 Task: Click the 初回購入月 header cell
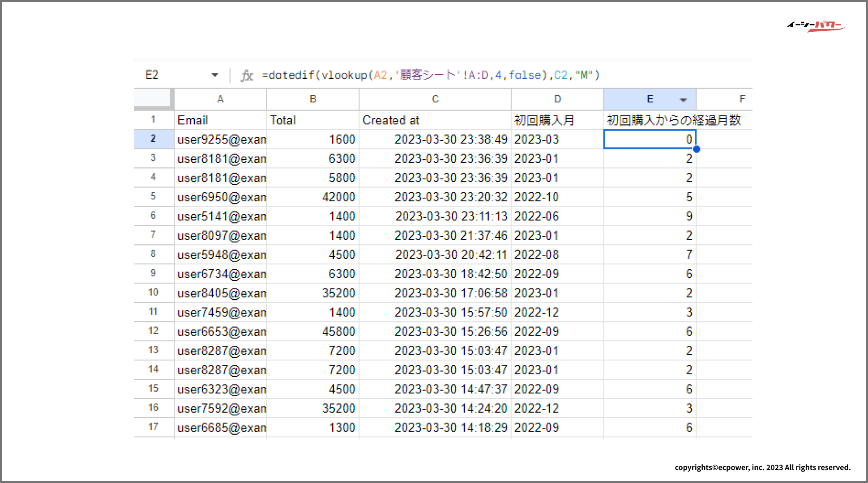[x=557, y=120]
